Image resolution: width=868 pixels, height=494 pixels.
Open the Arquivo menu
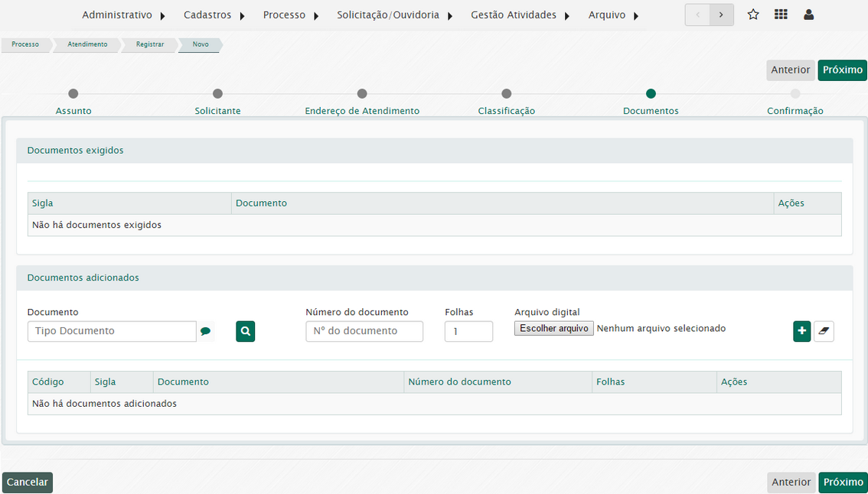point(613,15)
